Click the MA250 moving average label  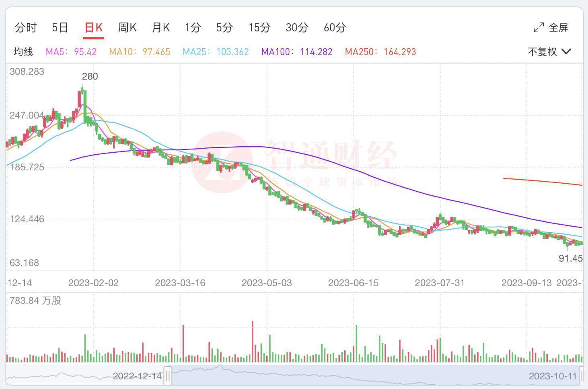coord(380,52)
